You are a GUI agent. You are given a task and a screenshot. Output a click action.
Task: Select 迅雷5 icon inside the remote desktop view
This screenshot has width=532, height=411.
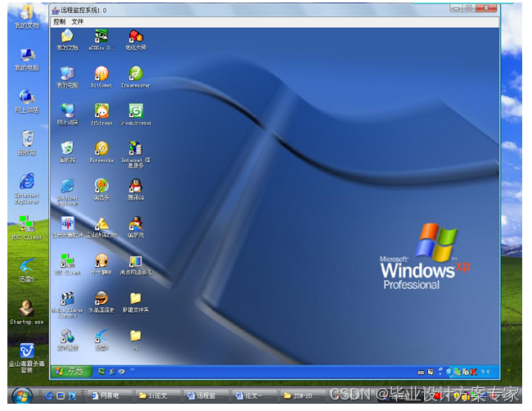click(x=101, y=340)
